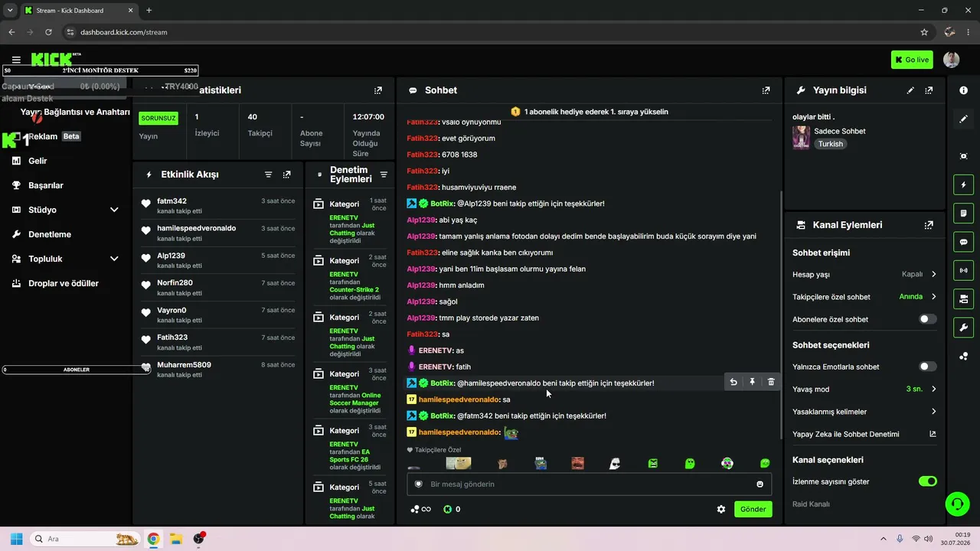Click Muharrem5809 in the activity feed
Image resolution: width=980 pixels, height=551 pixels.
(x=184, y=365)
